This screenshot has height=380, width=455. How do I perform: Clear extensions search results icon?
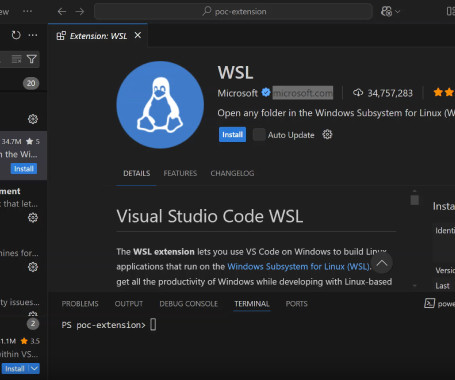pos(16,59)
